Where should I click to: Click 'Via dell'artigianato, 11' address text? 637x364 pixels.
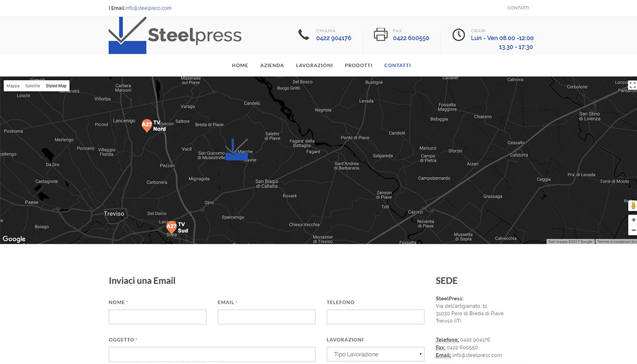point(461,306)
